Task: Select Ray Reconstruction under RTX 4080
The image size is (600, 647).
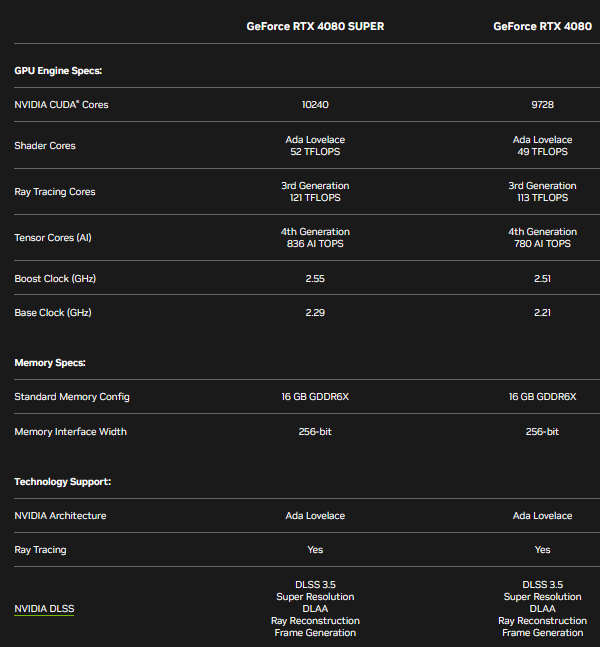Action: [542, 621]
